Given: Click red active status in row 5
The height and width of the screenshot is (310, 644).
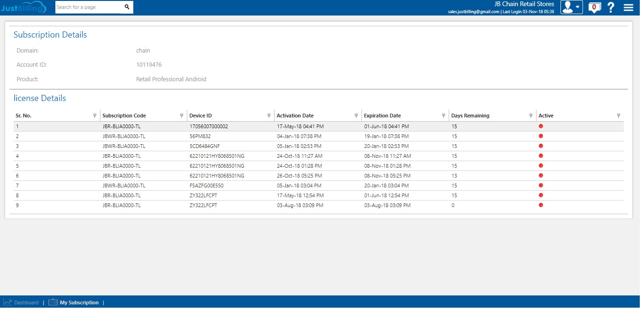Looking at the screenshot, I should pyautogui.click(x=541, y=165).
